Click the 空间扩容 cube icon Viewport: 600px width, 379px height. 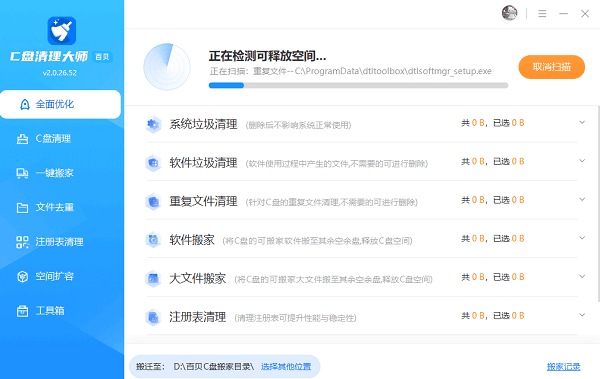23,276
